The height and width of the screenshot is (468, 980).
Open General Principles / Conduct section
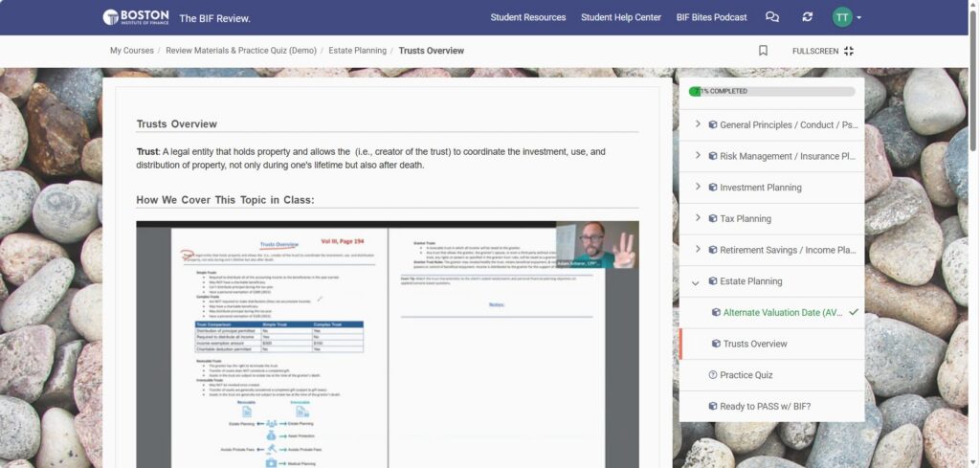tap(789, 125)
